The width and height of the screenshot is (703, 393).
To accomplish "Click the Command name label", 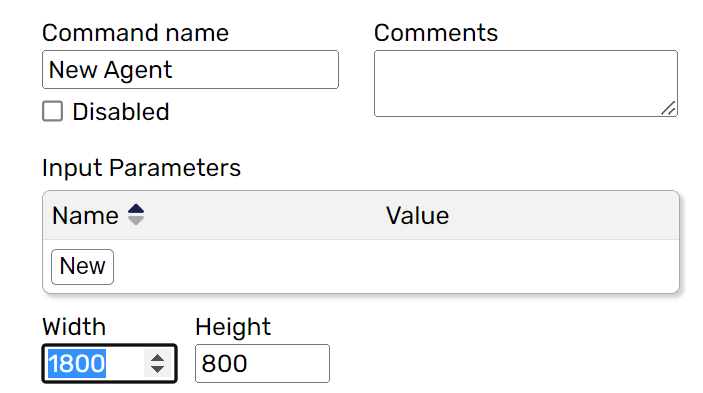I will [x=135, y=33].
